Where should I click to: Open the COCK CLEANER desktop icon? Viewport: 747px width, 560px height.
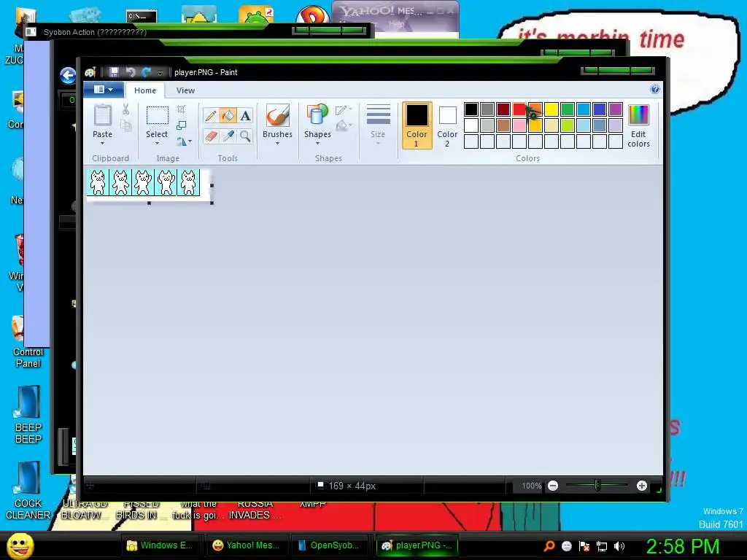point(28,491)
